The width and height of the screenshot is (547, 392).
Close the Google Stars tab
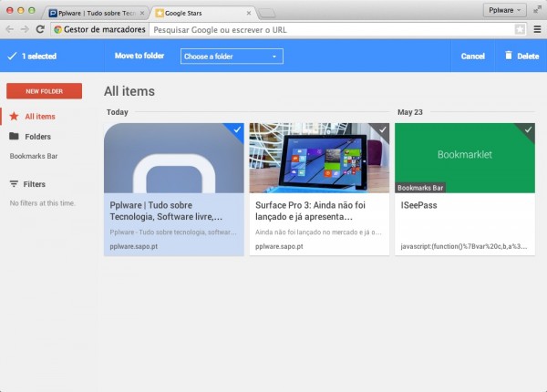click(x=249, y=14)
